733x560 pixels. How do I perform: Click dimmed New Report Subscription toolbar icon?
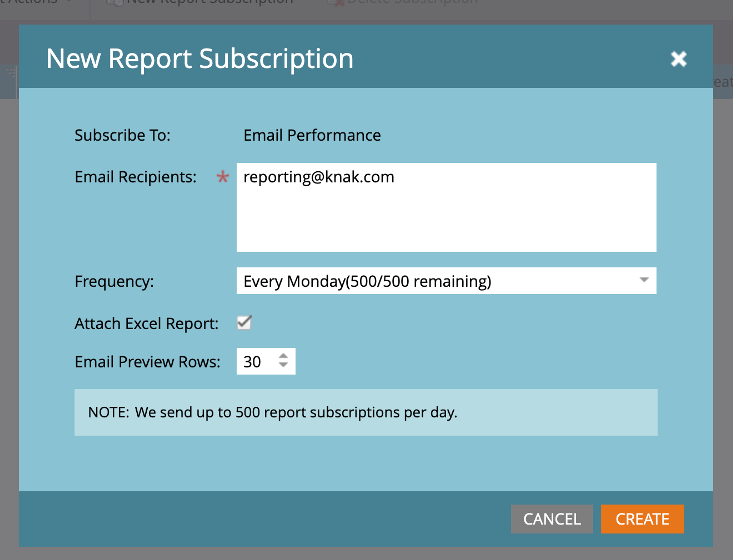tap(115, 3)
